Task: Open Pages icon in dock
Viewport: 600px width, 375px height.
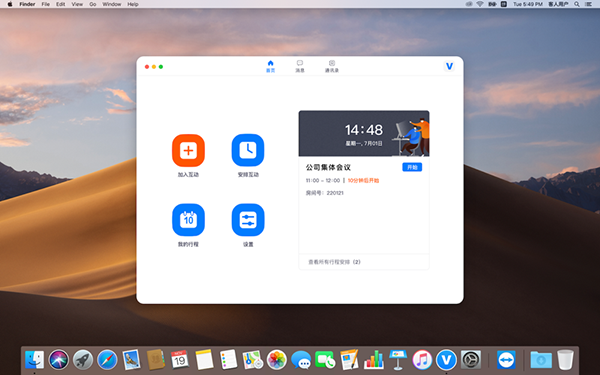Action: click(349, 360)
